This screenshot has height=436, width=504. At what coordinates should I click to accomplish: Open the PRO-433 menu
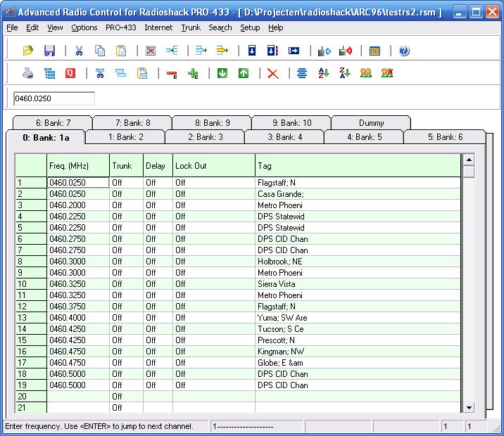pyautogui.click(x=121, y=27)
